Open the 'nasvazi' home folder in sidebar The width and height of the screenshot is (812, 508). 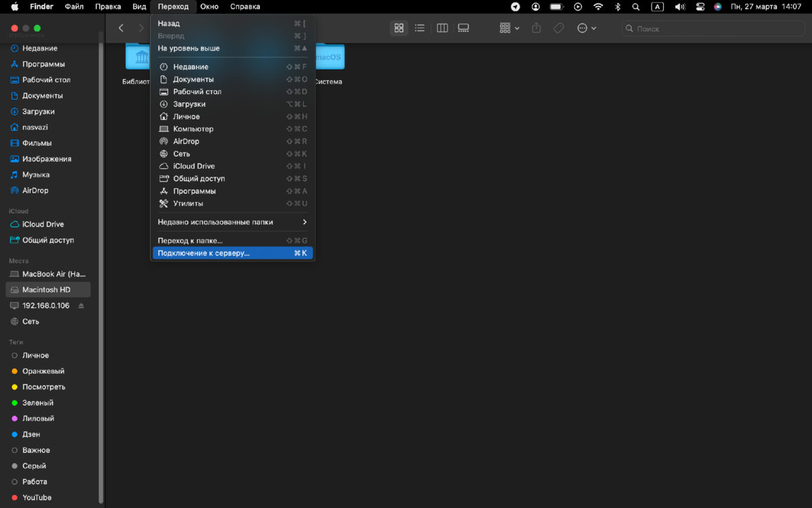pyautogui.click(x=47, y=127)
